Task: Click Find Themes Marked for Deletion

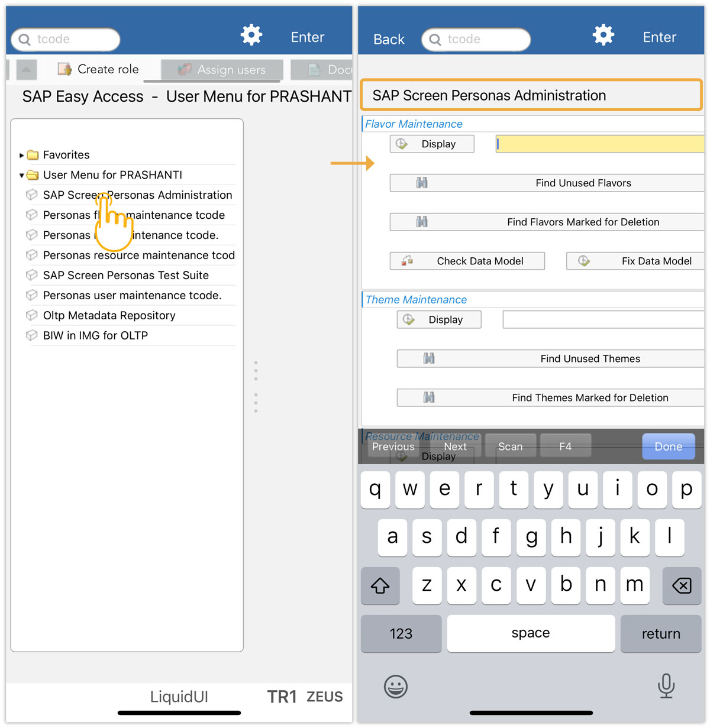Action: (550, 398)
